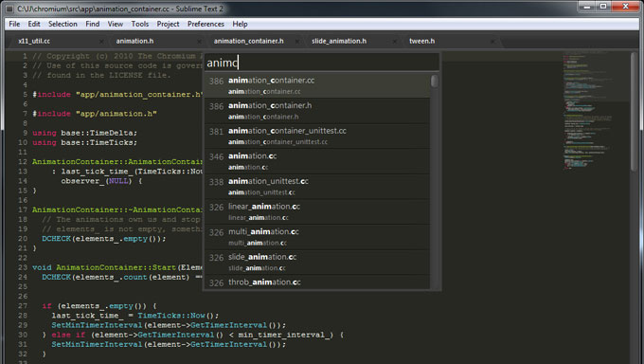Screen dimensions: 644x364
Task: Click the Goto Anything search field
Action: click(x=322, y=63)
